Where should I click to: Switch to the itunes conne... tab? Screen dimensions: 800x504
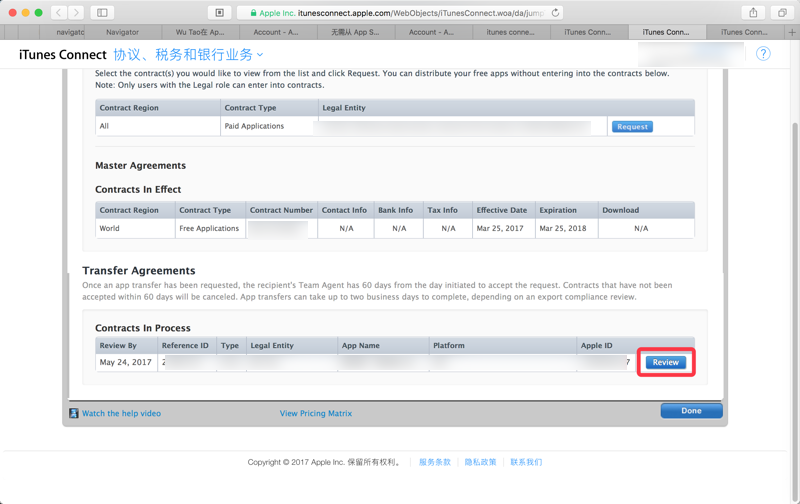coord(511,32)
